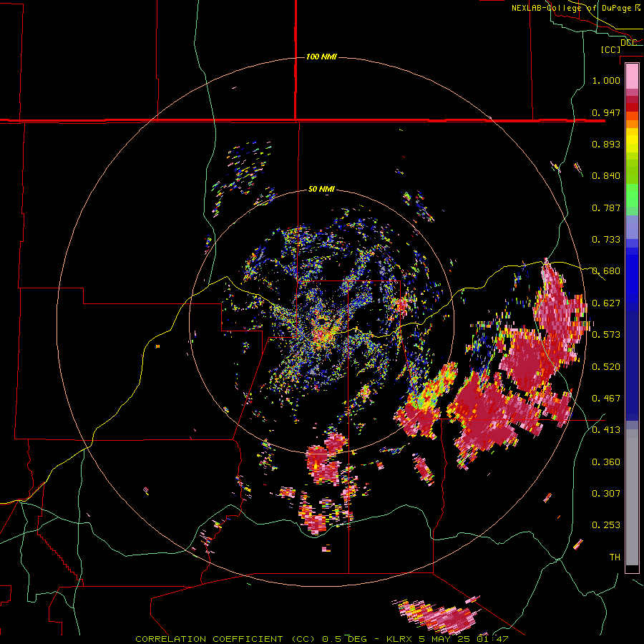Click the 0.520 legend value
The height and width of the screenshot is (644, 644).
click(606, 366)
